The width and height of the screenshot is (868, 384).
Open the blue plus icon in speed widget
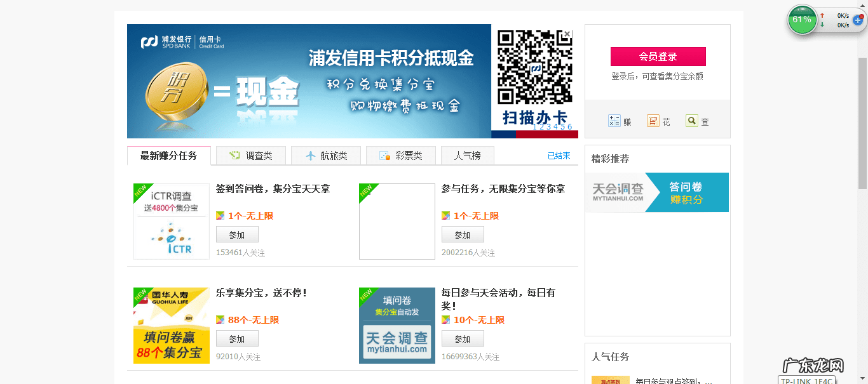[858, 20]
